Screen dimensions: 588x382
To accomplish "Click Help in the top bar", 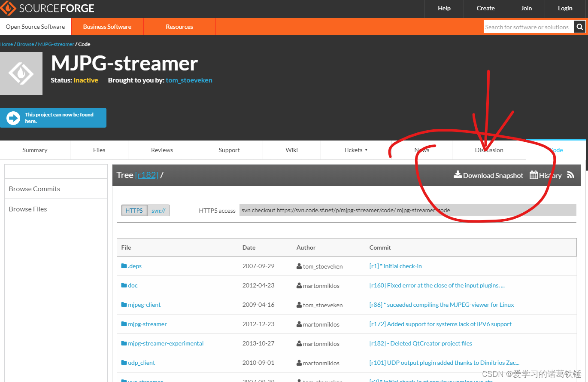I will [x=444, y=8].
